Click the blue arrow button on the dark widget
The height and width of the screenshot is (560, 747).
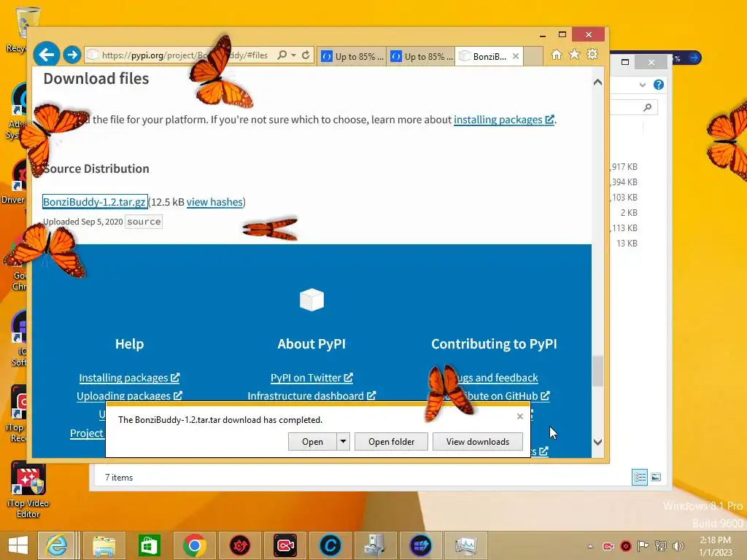[693, 58]
